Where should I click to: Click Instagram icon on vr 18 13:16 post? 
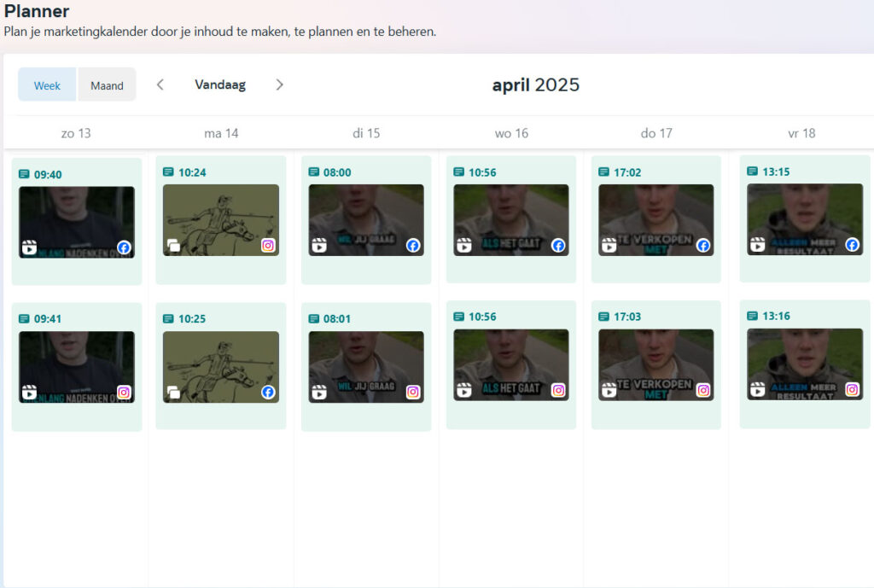tap(852, 390)
